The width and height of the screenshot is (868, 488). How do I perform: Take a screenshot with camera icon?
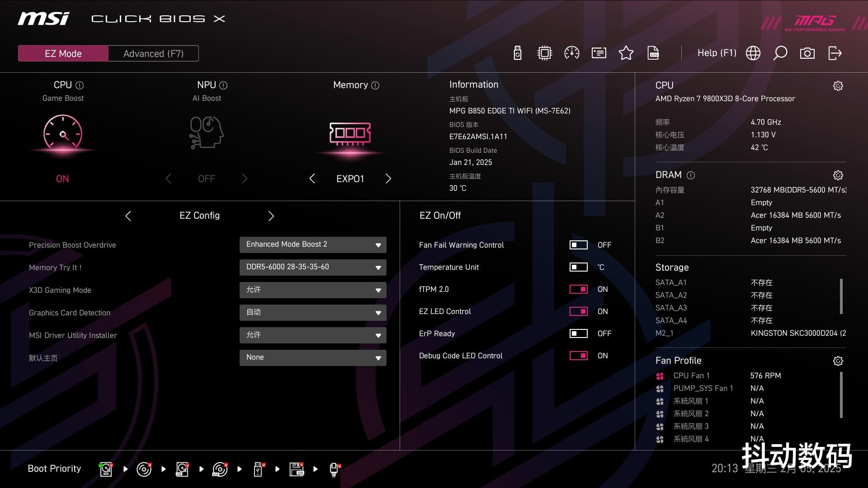(x=807, y=53)
